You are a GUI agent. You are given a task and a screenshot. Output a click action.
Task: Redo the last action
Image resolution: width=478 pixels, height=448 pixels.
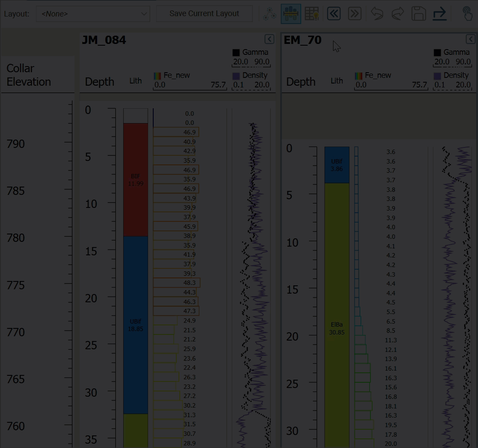coord(397,14)
